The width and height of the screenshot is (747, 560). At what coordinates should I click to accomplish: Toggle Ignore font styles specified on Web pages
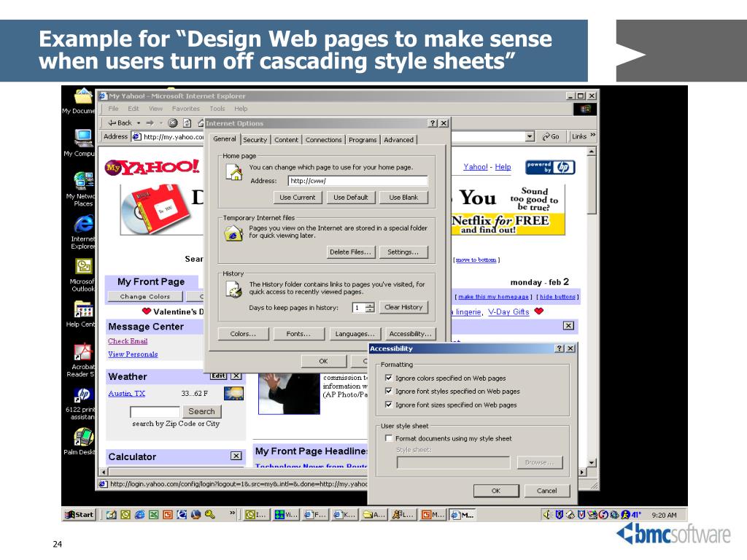point(389,391)
